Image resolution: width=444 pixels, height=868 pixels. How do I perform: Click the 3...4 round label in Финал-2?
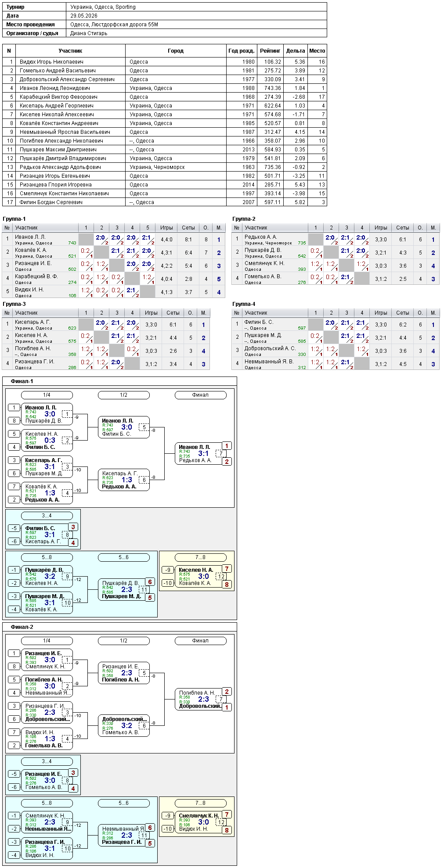(x=47, y=761)
